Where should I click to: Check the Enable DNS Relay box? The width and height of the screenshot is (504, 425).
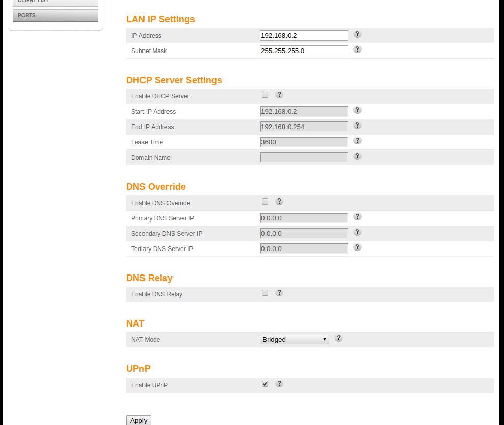[x=265, y=293]
